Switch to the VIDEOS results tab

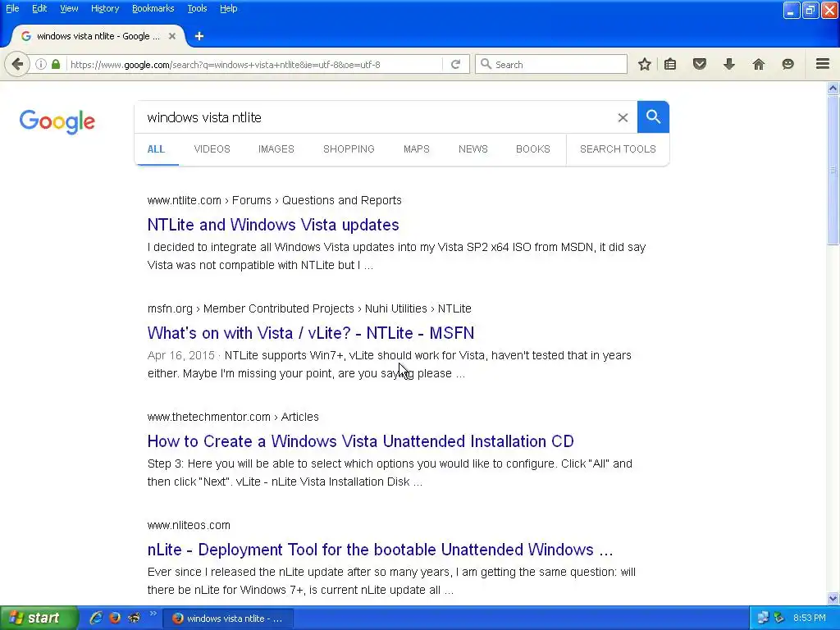click(212, 149)
